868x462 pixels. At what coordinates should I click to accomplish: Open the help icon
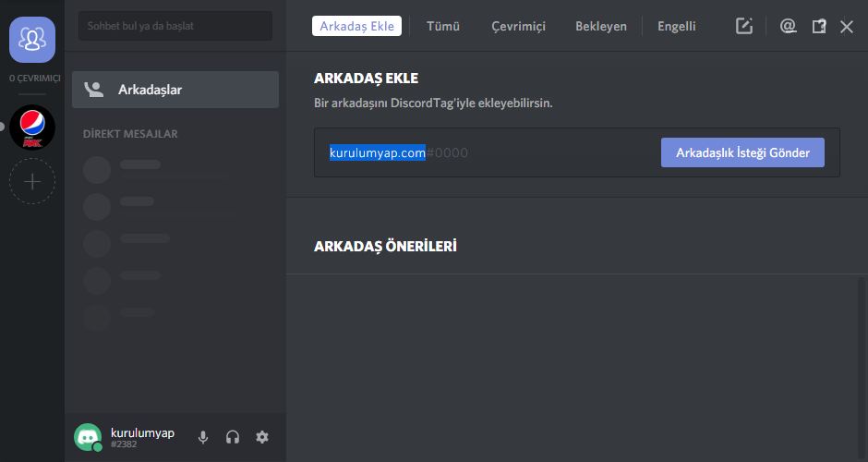[819, 26]
